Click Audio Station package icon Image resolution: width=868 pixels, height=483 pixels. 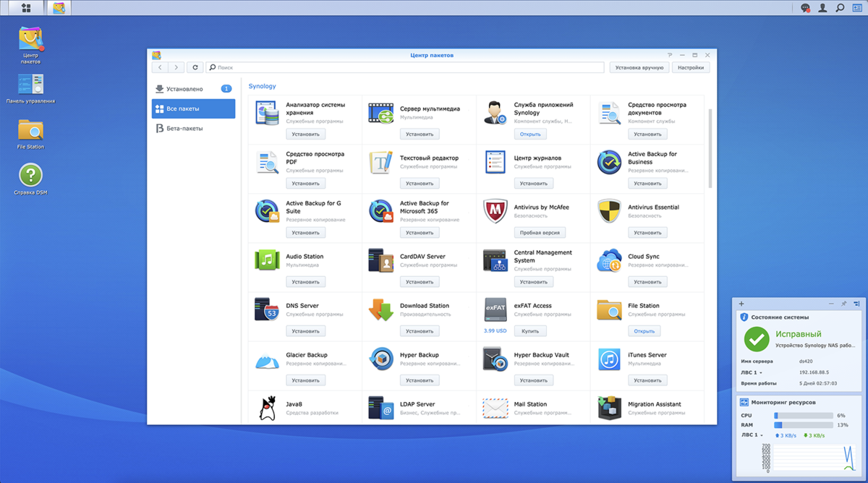267,261
